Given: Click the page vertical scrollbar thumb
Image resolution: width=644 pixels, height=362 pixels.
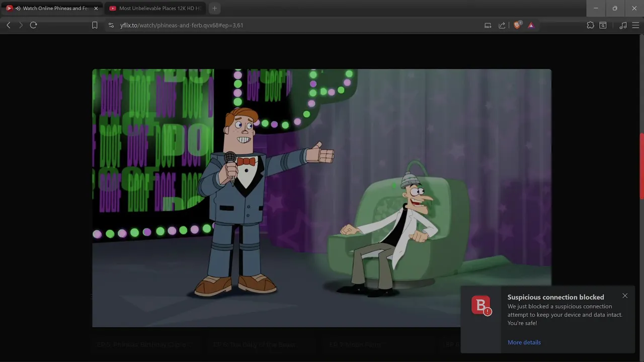Looking at the screenshot, I should coord(641,166).
